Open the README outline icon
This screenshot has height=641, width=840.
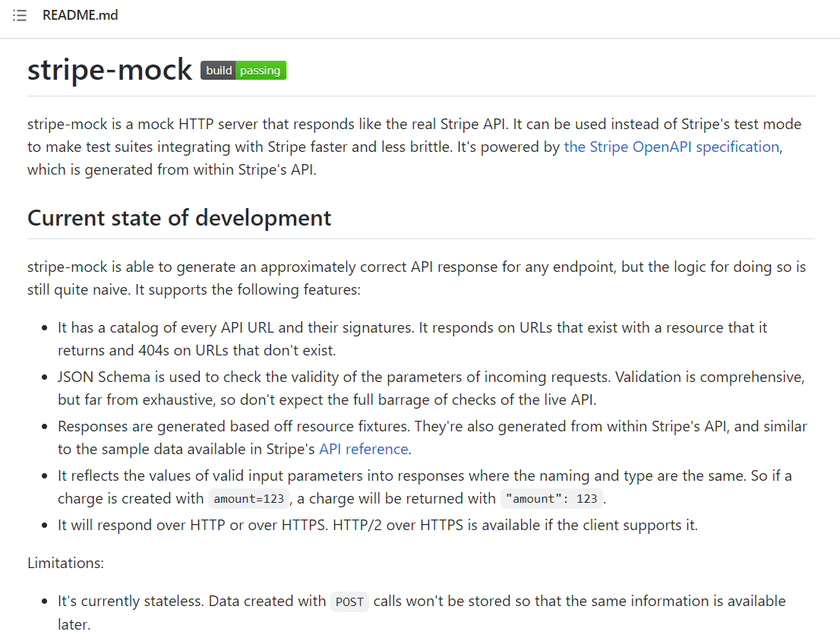pos(20,16)
